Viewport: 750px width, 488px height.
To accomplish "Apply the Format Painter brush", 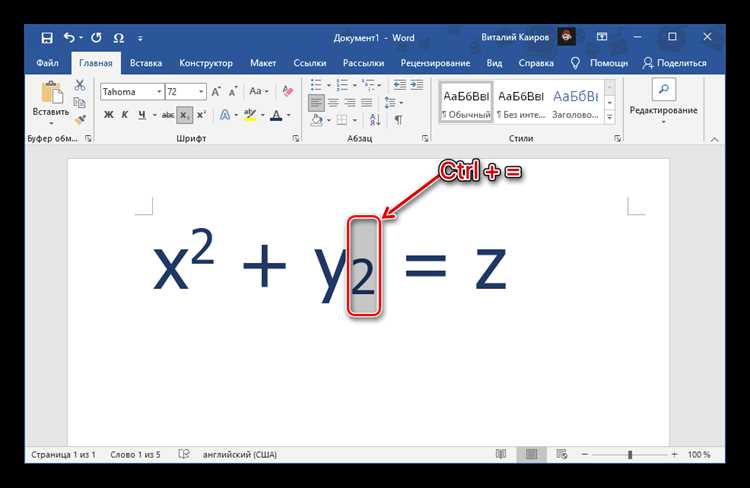I will coord(80,119).
